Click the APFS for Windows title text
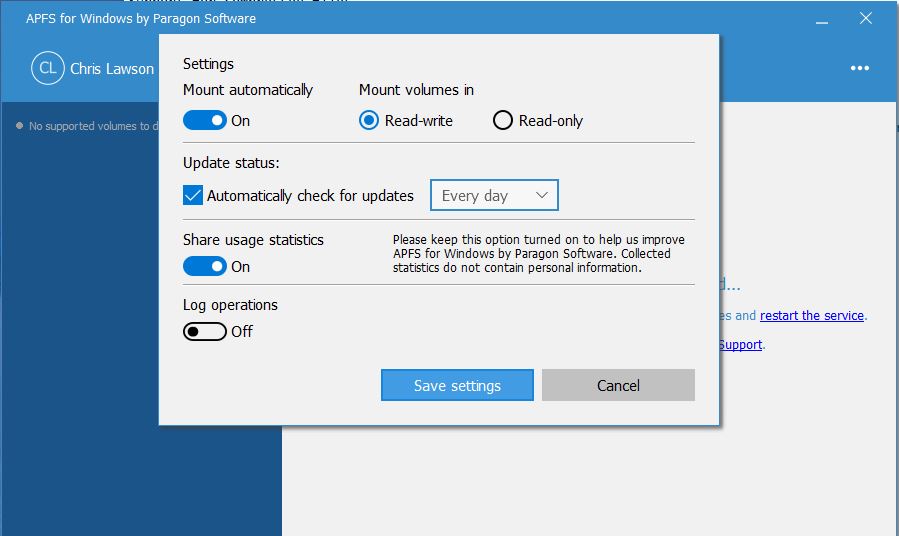The width and height of the screenshot is (899, 536). 141,18
